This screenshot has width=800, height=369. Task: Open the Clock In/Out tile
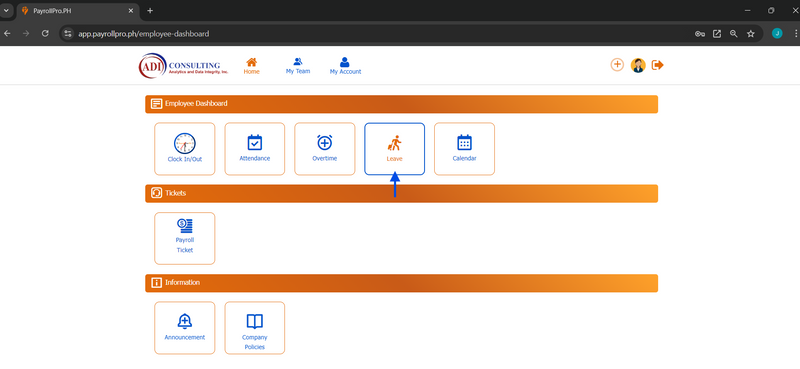185,149
